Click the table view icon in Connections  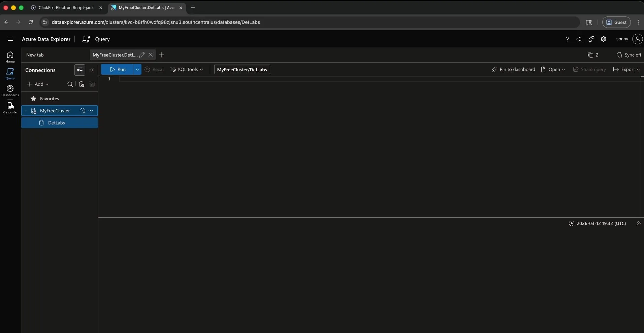pyautogui.click(x=92, y=84)
